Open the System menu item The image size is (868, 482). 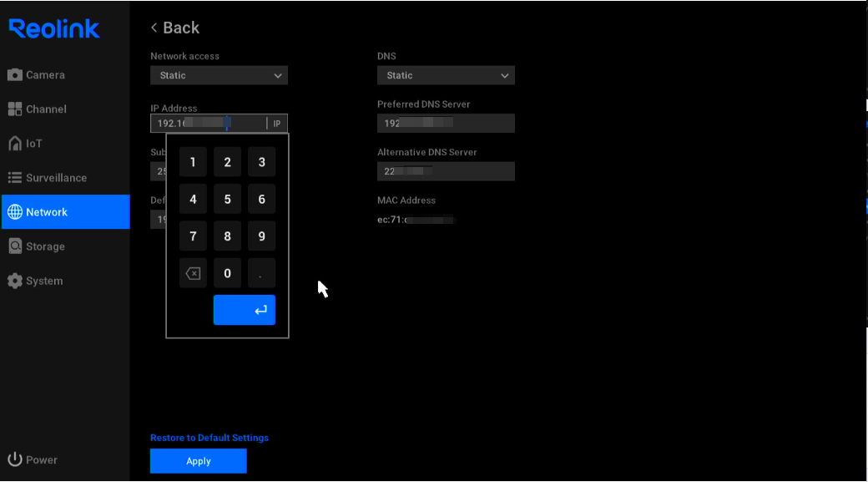tap(65, 281)
